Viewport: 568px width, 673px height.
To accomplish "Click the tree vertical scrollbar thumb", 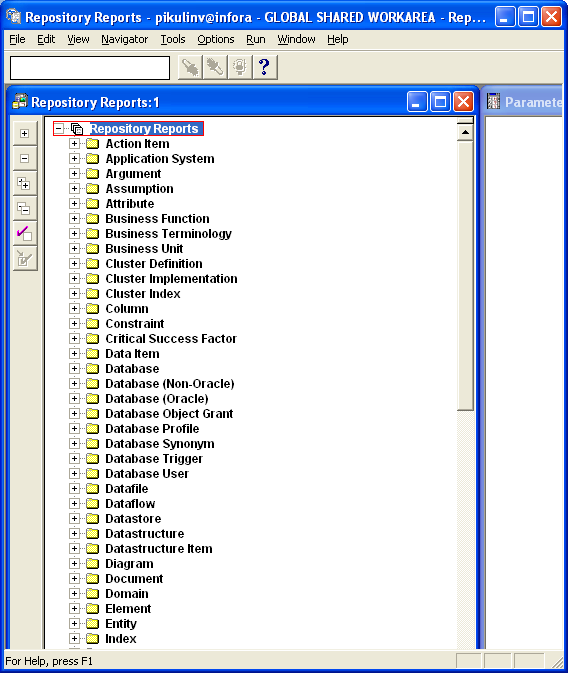I will [x=465, y=276].
